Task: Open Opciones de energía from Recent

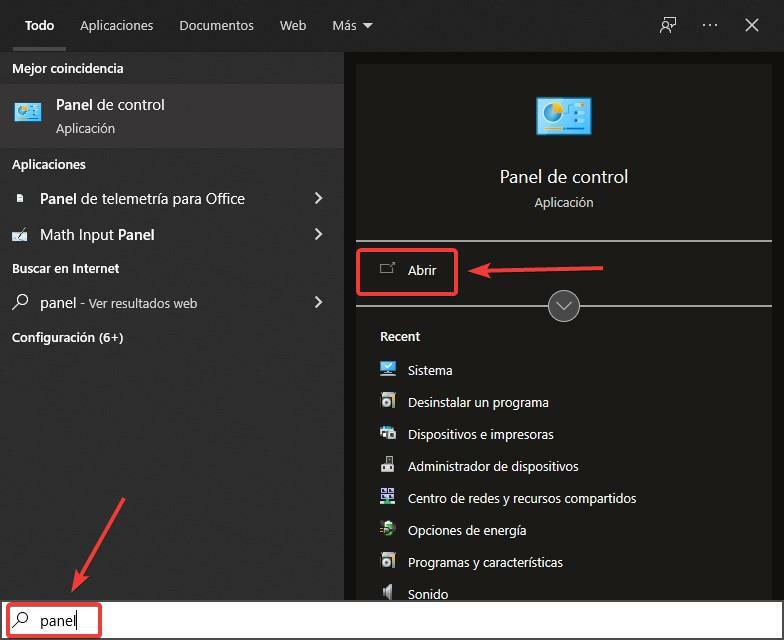Action: point(467,530)
